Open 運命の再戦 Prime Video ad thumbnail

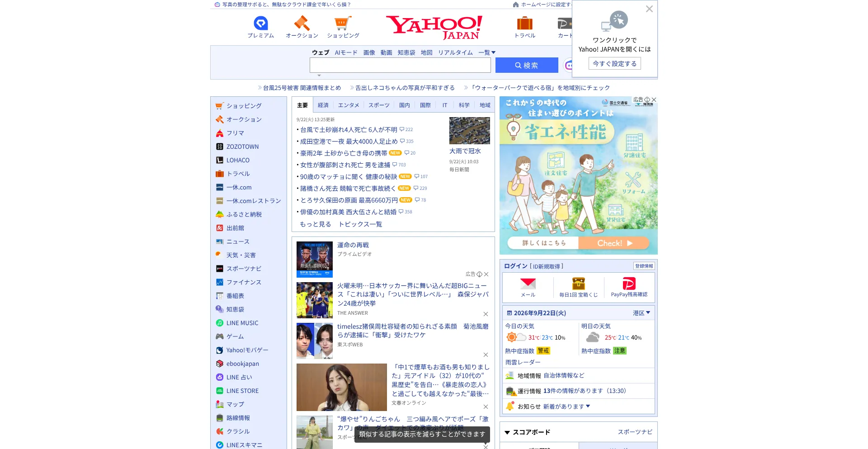[315, 260]
